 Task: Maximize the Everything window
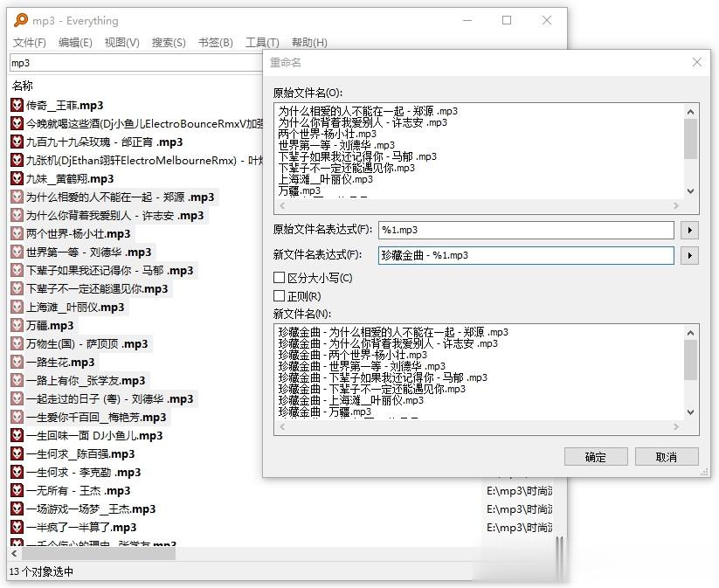tap(507, 20)
